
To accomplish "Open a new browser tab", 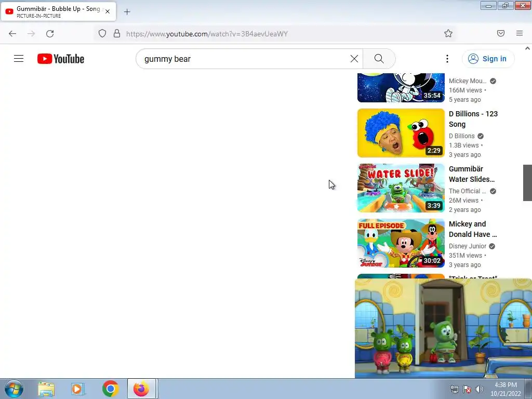I will [127, 12].
